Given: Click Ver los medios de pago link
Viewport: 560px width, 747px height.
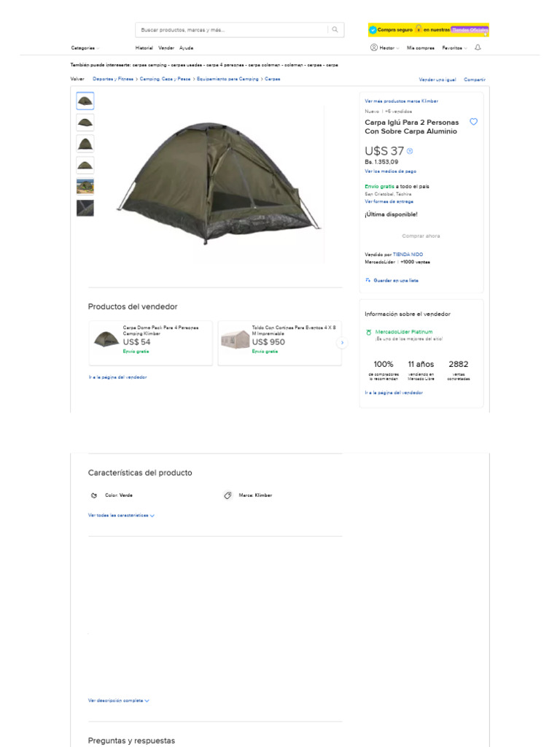Looking at the screenshot, I should pyautogui.click(x=390, y=171).
